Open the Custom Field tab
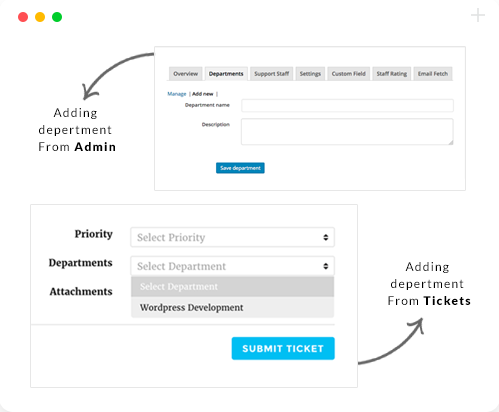Screen dimensions: 499x412 (348, 74)
